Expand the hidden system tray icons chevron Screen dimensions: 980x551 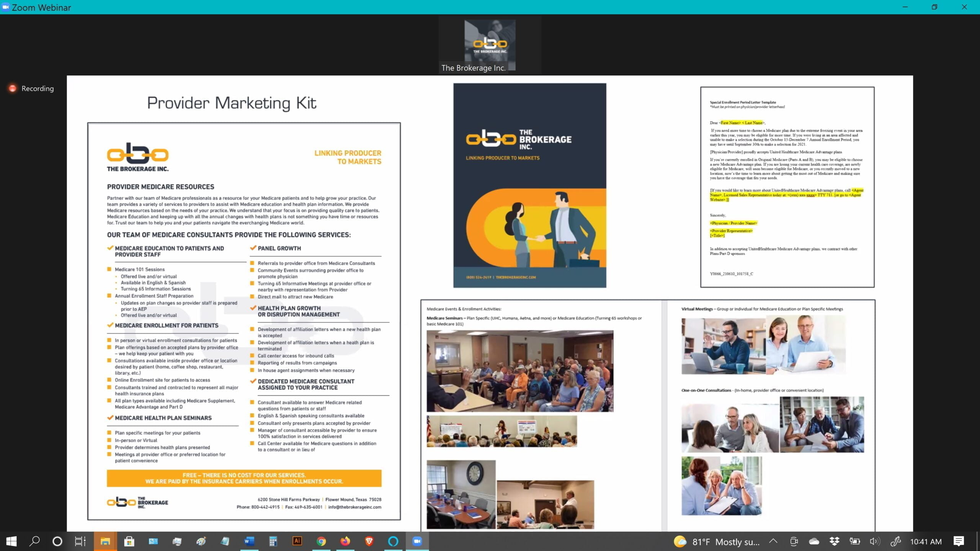773,541
